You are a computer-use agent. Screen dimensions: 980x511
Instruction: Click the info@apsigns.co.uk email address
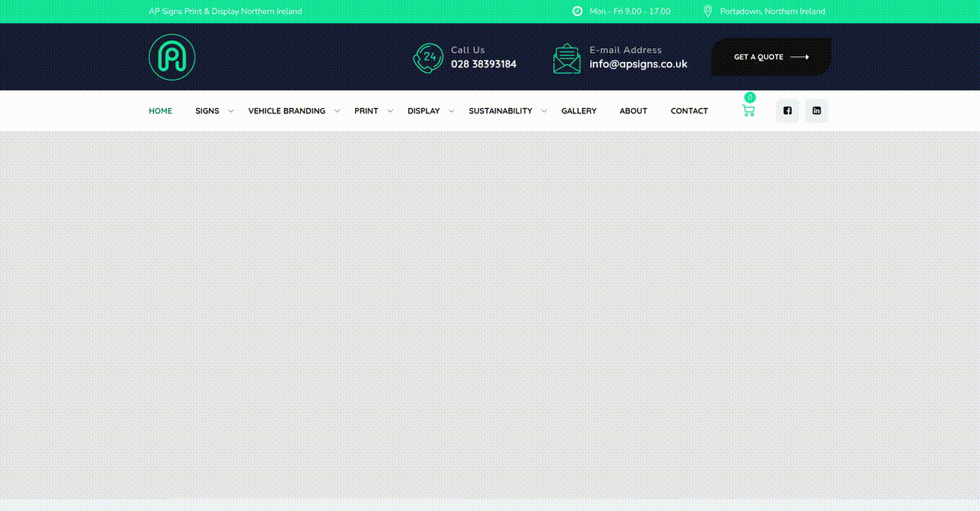(639, 64)
